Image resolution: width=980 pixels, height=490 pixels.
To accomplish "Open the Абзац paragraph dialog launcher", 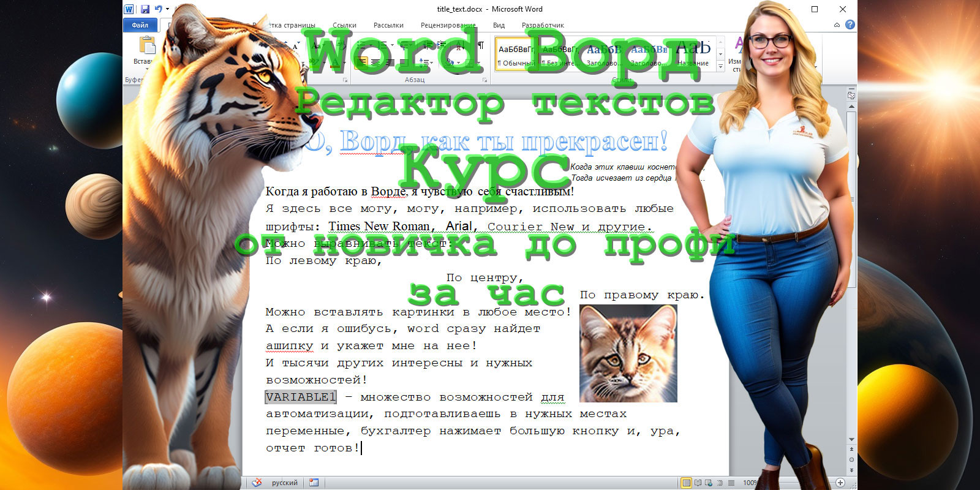I will click(484, 80).
